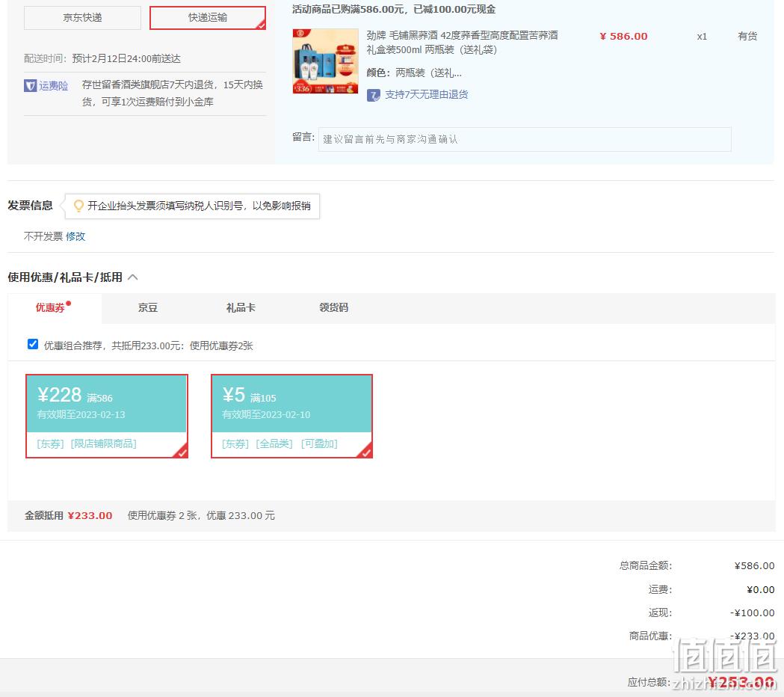784x697 pixels.
Task: Click the 返现 -¥100.00 value
Action: point(752,613)
